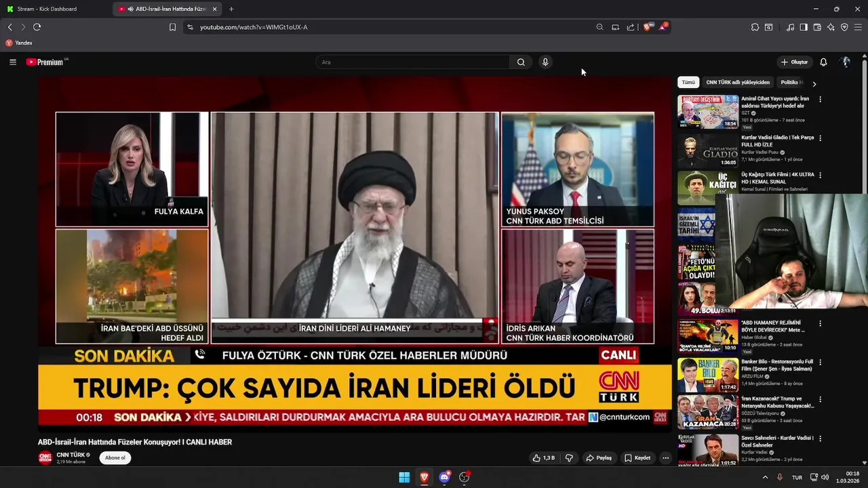
Task: Click share page icon in address bar
Action: [x=631, y=27]
